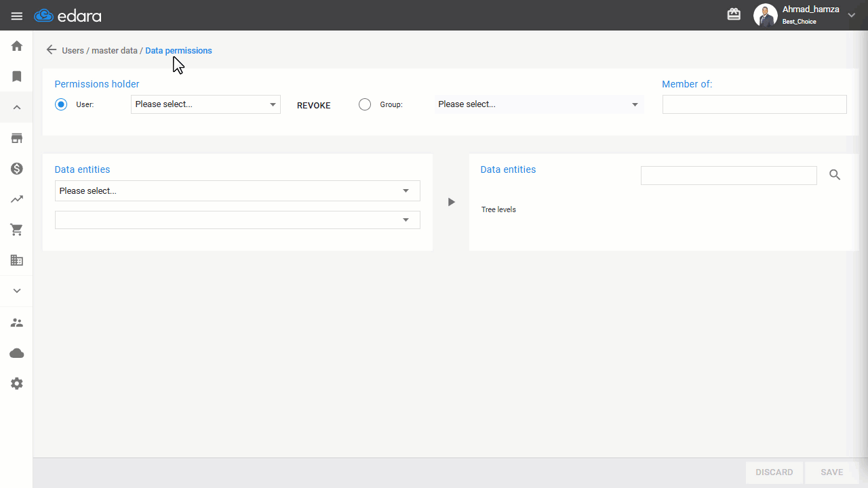868x488 pixels.
Task: Click the Data permissions breadcrumb
Action: [178, 51]
